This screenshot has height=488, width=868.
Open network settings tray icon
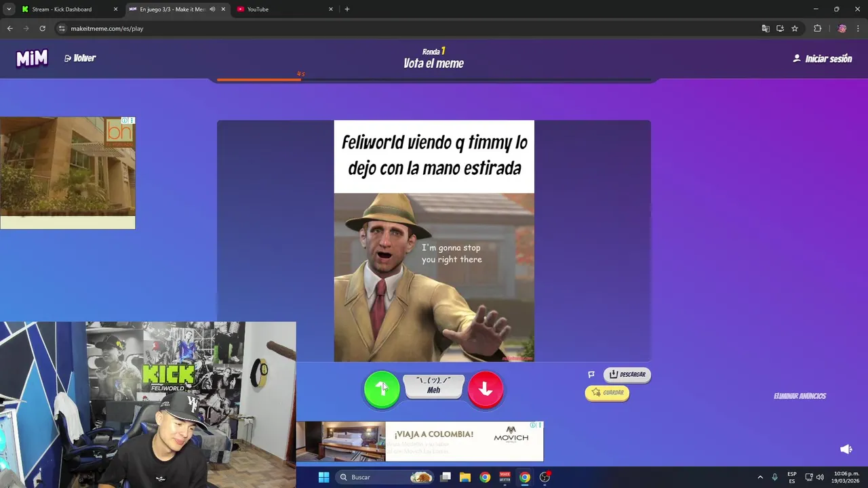coord(809,477)
